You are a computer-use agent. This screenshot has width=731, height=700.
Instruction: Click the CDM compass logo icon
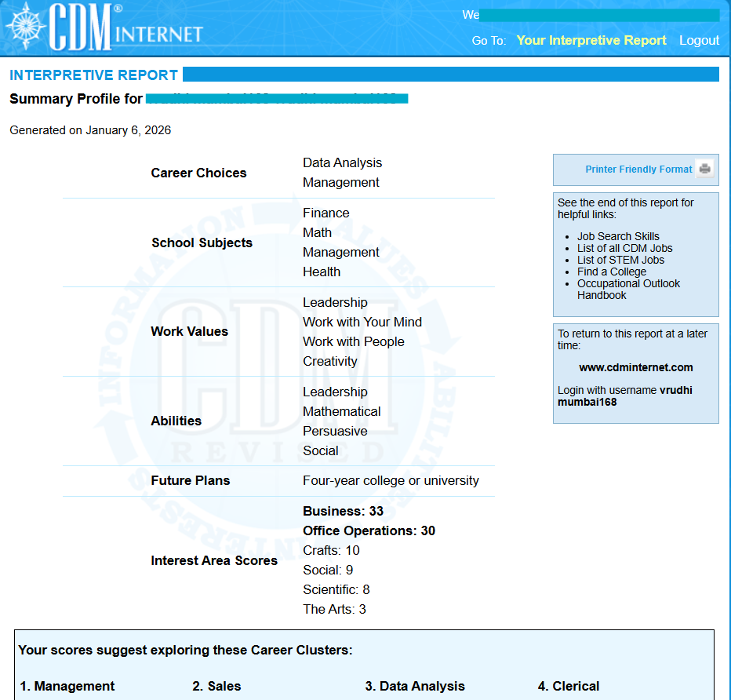pyautogui.click(x=25, y=27)
